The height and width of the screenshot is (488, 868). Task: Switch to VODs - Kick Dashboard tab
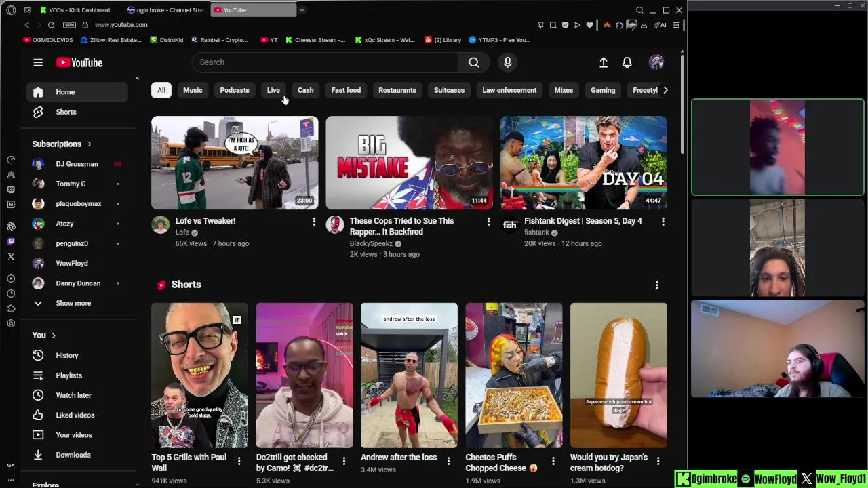pyautogui.click(x=79, y=10)
